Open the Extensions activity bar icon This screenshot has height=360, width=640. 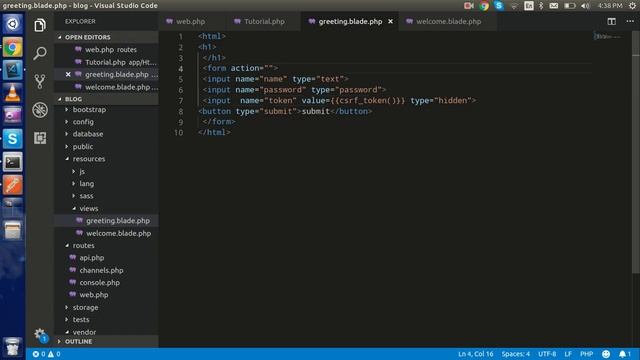(40, 138)
